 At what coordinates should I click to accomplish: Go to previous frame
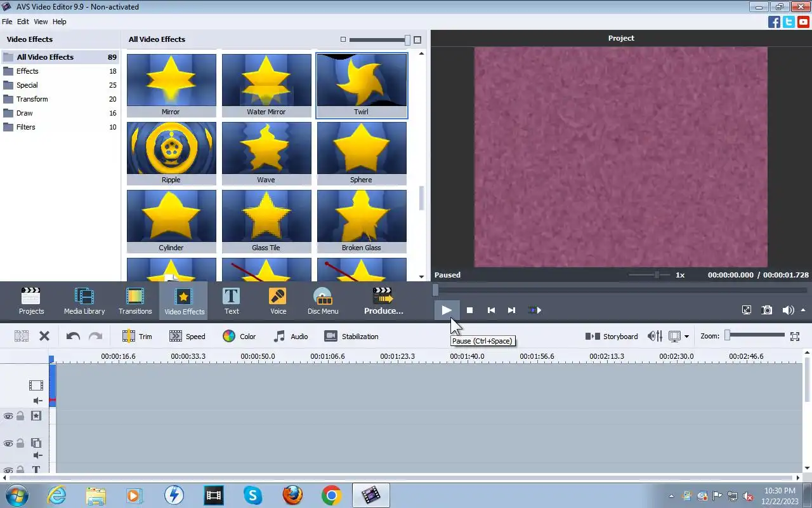(491, 310)
